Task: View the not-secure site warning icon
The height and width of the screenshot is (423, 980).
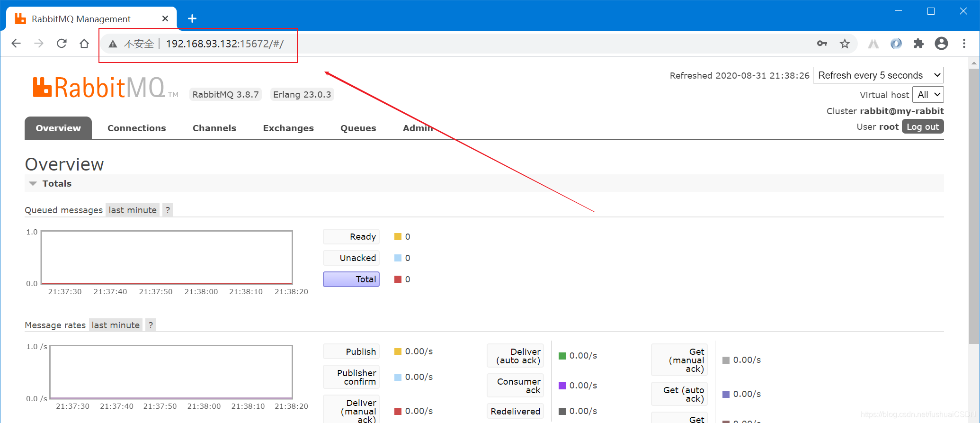Action: (113, 44)
